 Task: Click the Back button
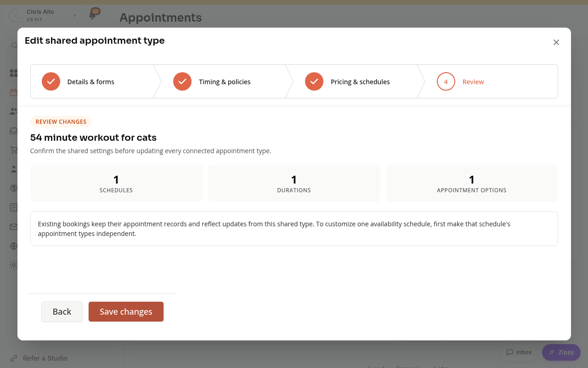[62, 312]
